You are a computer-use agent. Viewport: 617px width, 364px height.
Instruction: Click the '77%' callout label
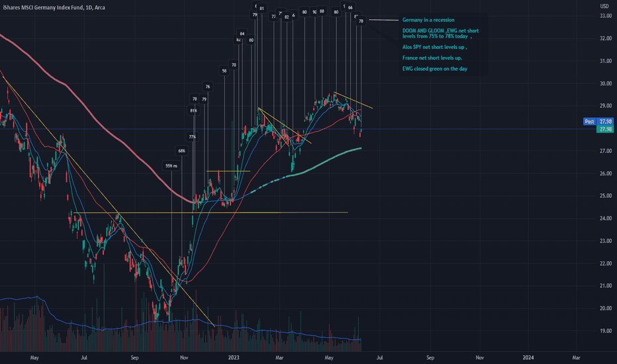[192, 137]
